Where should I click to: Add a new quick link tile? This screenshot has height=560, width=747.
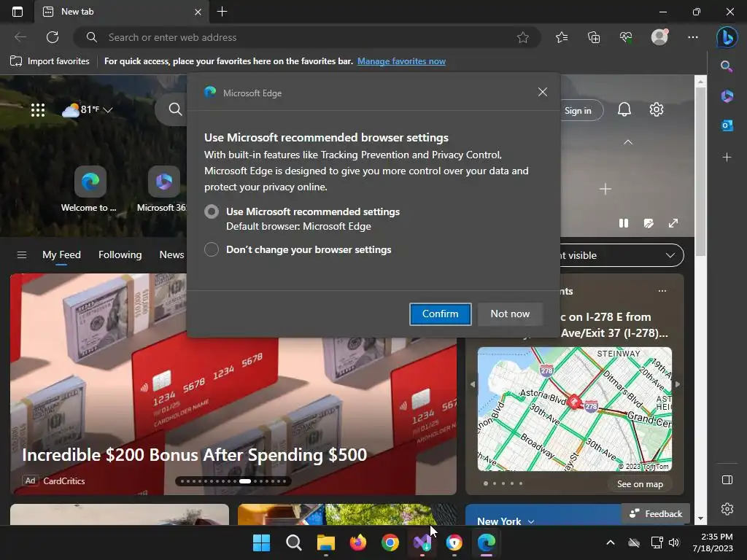[605, 189]
